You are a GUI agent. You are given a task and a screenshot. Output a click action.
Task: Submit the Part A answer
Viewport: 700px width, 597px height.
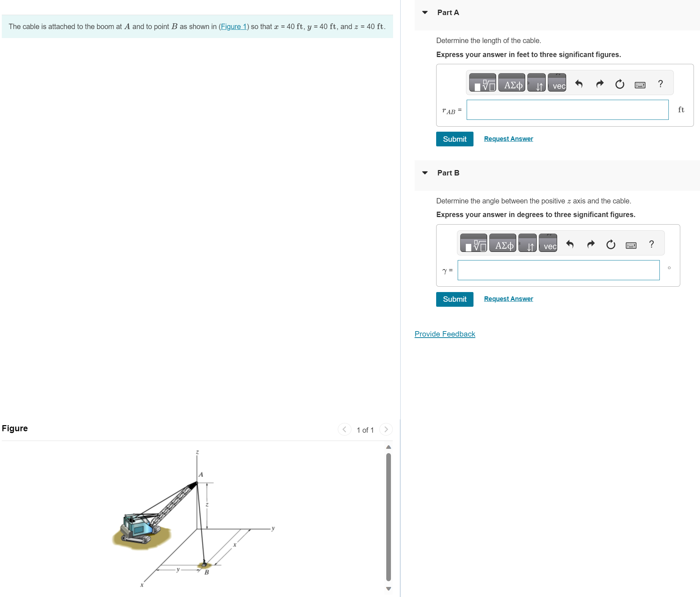[454, 139]
